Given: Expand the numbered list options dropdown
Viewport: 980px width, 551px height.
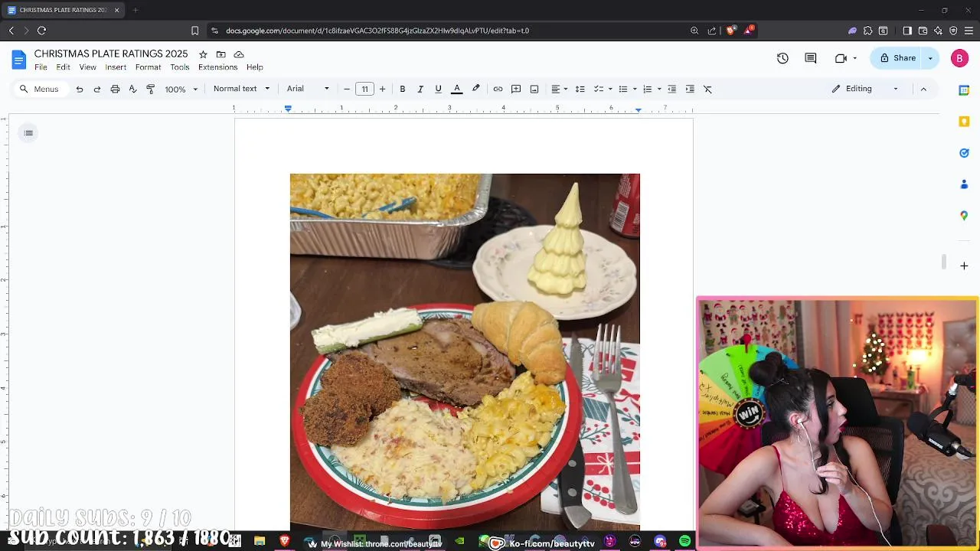Looking at the screenshot, I should point(658,89).
